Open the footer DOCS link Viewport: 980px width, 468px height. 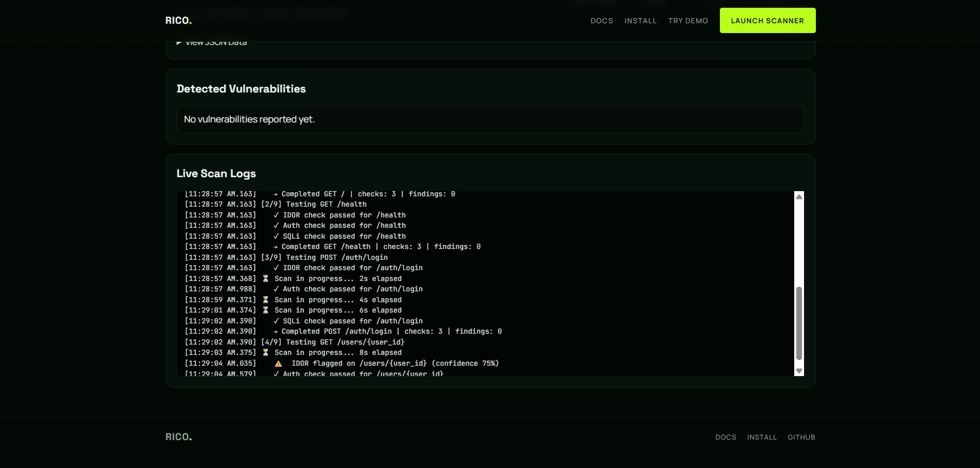[726, 437]
